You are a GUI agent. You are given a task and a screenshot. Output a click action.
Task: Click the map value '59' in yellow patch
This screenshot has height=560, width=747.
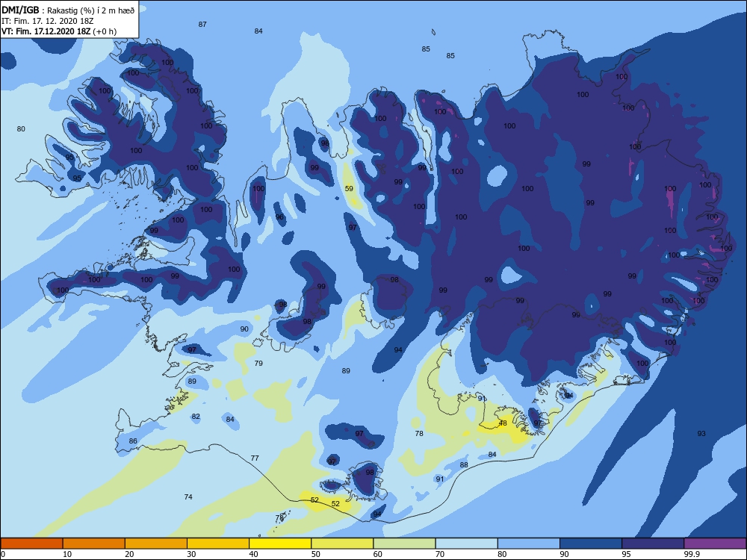pos(349,189)
